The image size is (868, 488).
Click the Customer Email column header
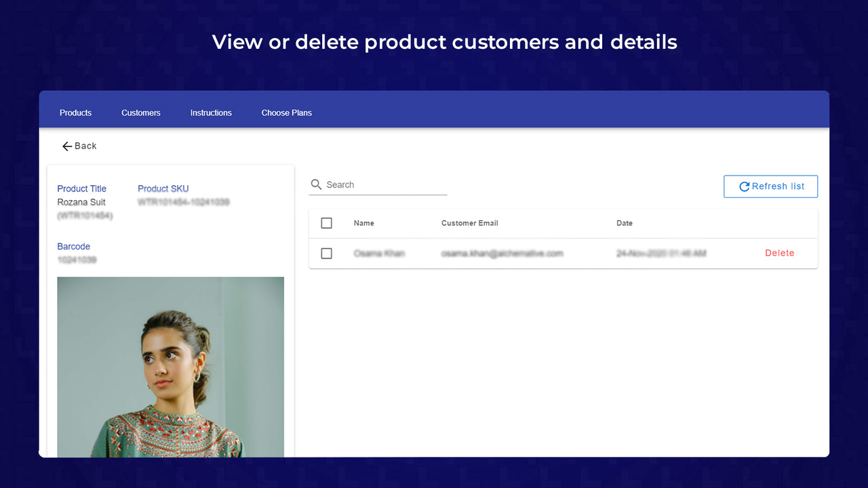tap(469, 222)
